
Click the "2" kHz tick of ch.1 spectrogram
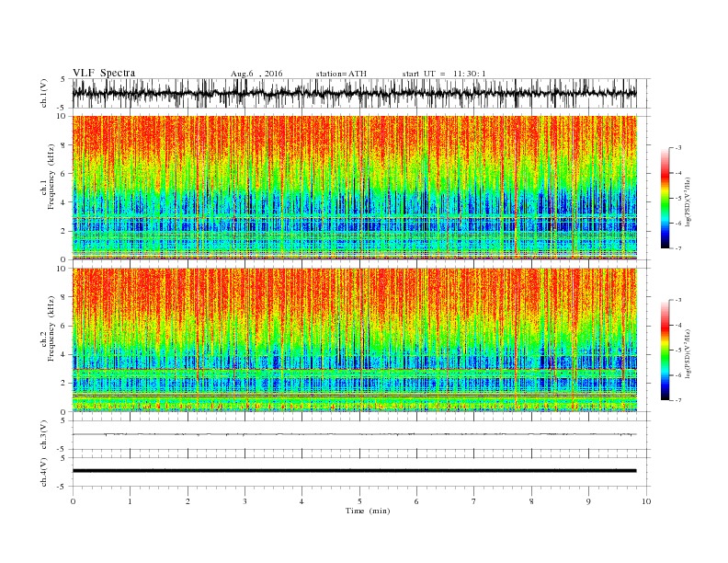[x=64, y=231]
